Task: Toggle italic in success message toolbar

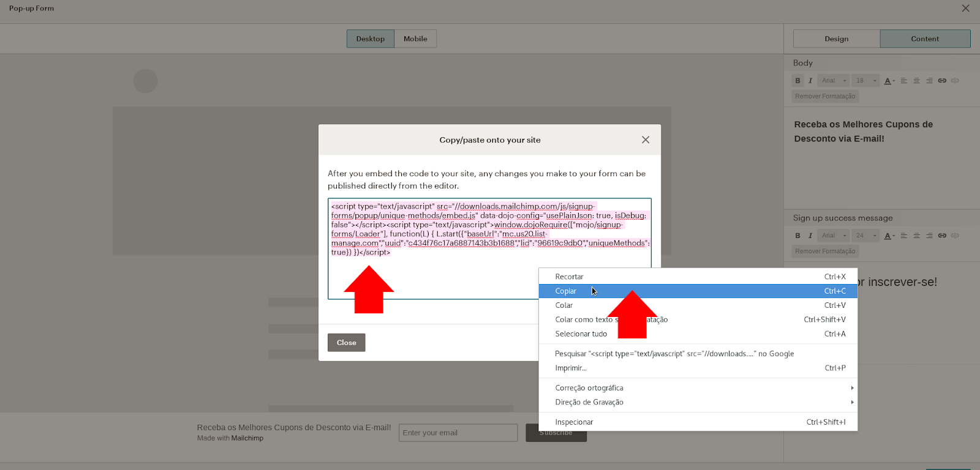Action: click(810, 236)
